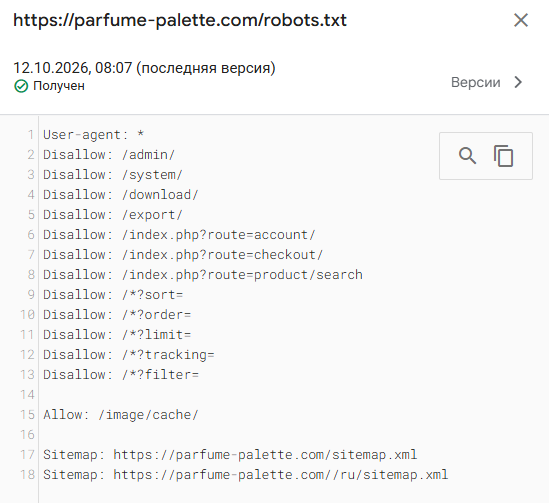Screen dimensions: 549x503
Task: Select line 1 'User-agent: *'
Action: 93,135
